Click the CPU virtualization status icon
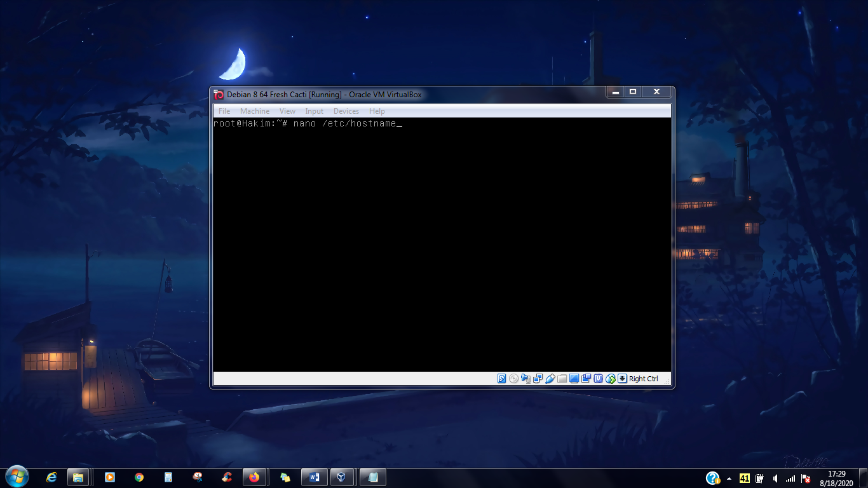 [x=599, y=379]
